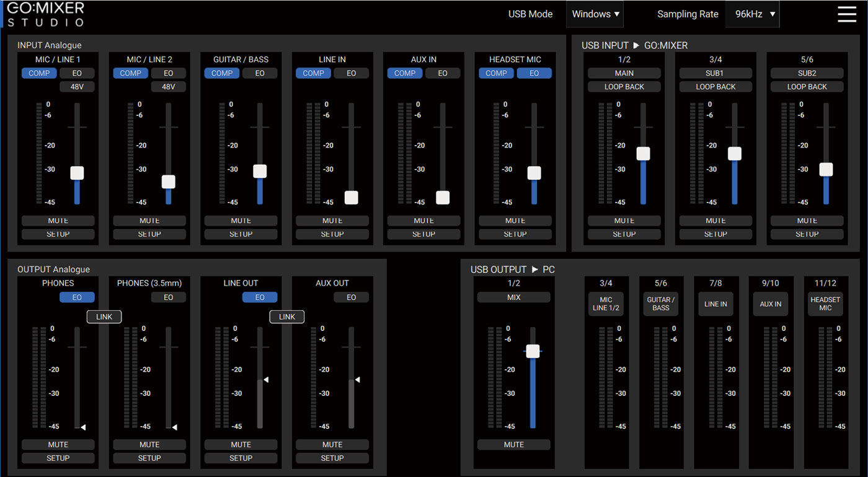Click the LINK badge between PHONES outputs
Viewport: 868px width, 477px height.
point(104,317)
